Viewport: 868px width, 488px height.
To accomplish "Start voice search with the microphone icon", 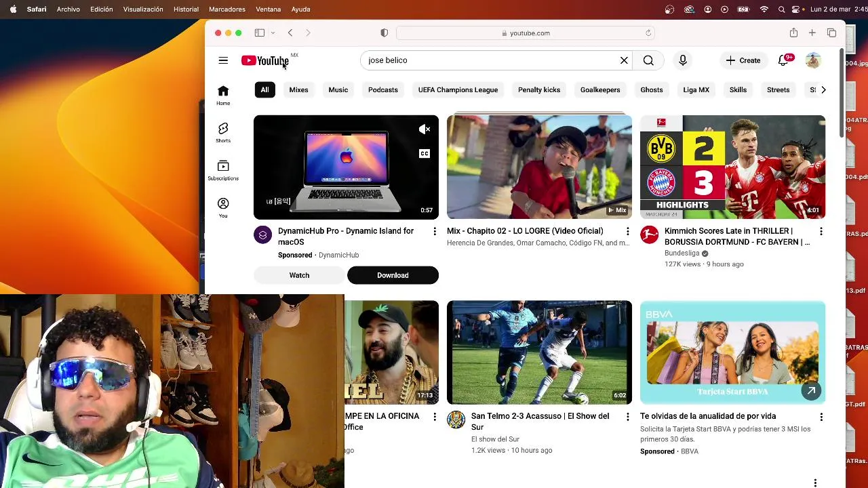I will point(683,60).
